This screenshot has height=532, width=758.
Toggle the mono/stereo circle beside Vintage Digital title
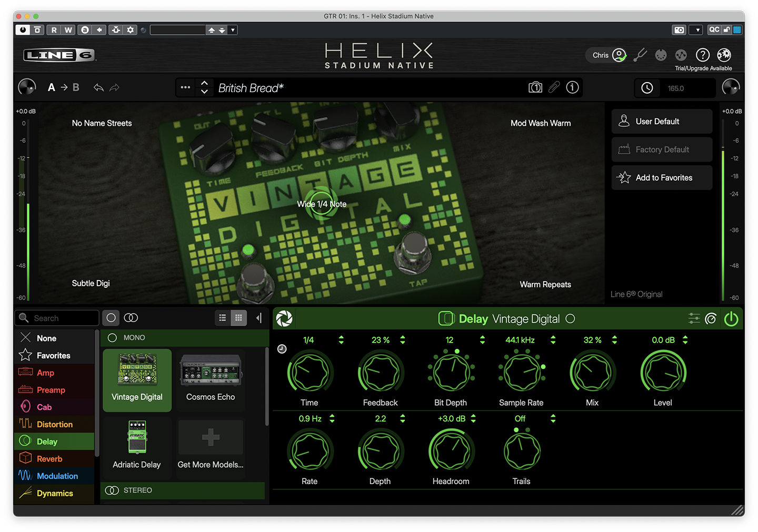tap(570, 318)
